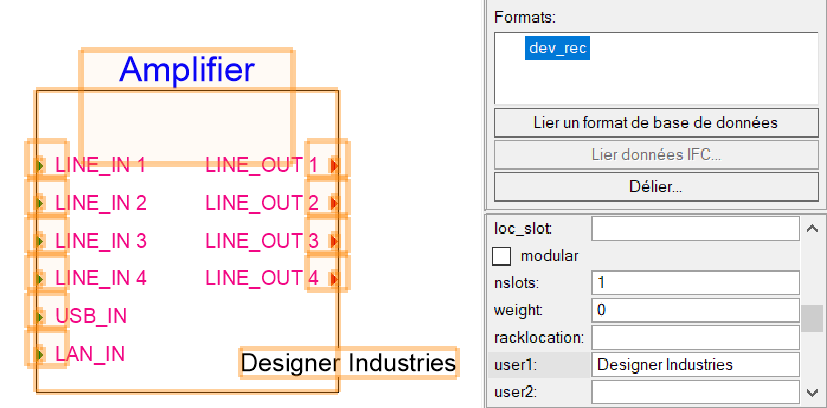Click the LAN_IN port arrow

pyautogui.click(x=40, y=354)
